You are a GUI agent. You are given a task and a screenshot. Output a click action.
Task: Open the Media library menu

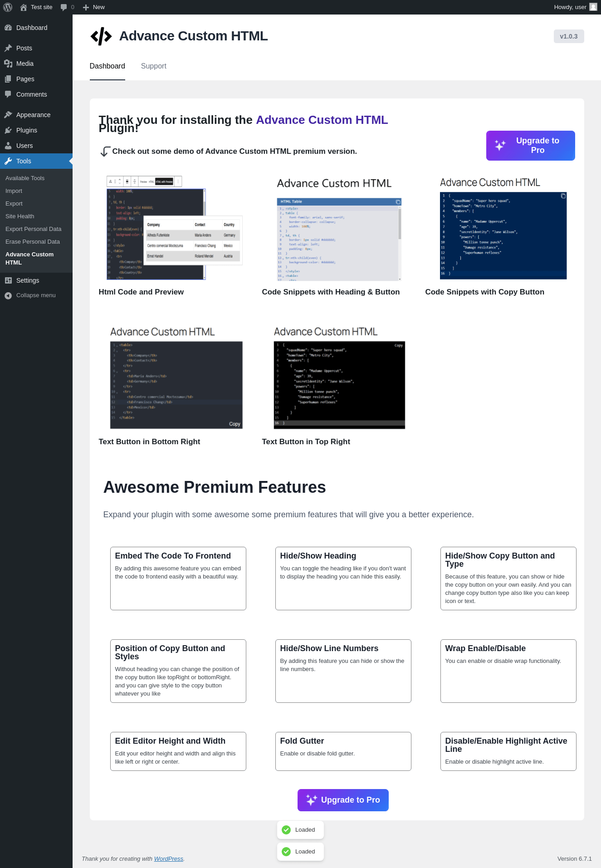tap(36, 64)
